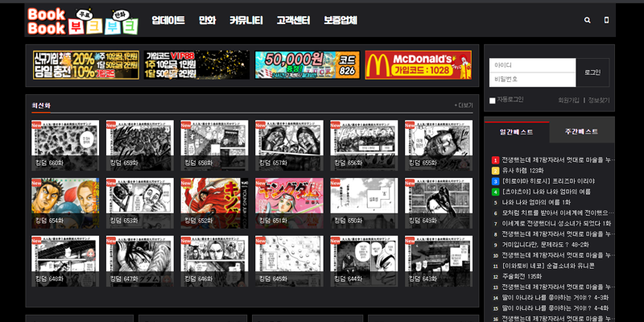The image size is (644, 322).
Task: Switch to the 일간베스트 tab
Action: click(x=517, y=132)
